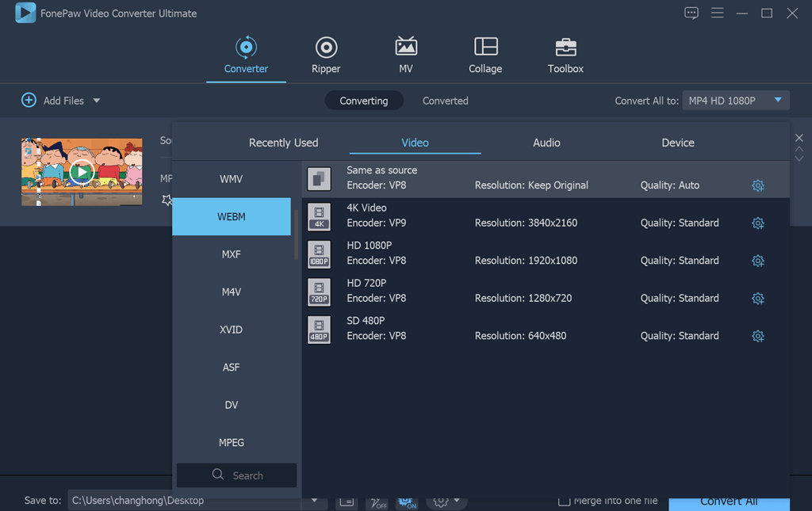Open the Ripper module

[326, 55]
